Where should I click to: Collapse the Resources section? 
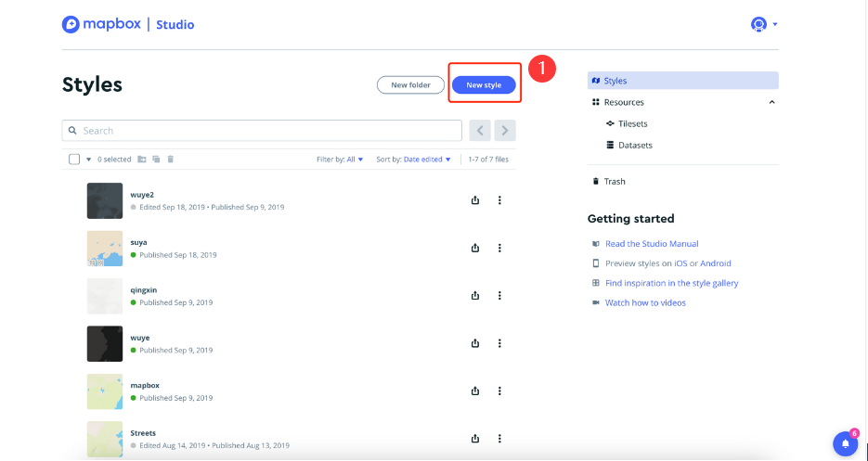(x=771, y=102)
